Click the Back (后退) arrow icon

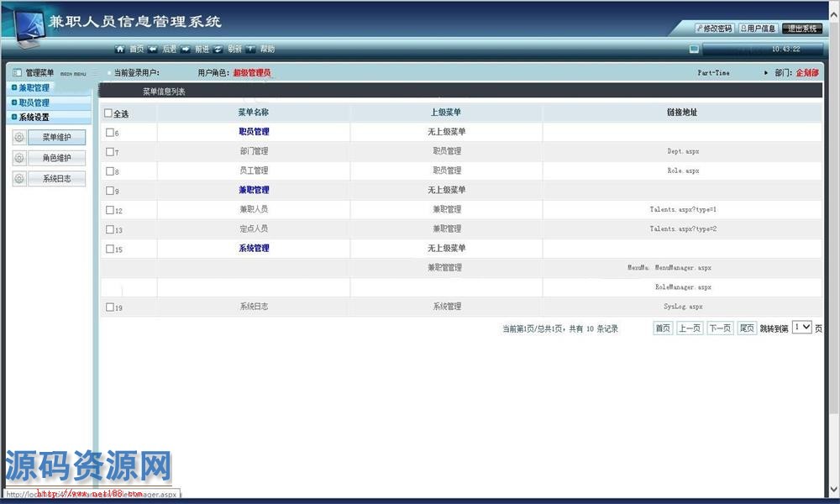(153, 50)
